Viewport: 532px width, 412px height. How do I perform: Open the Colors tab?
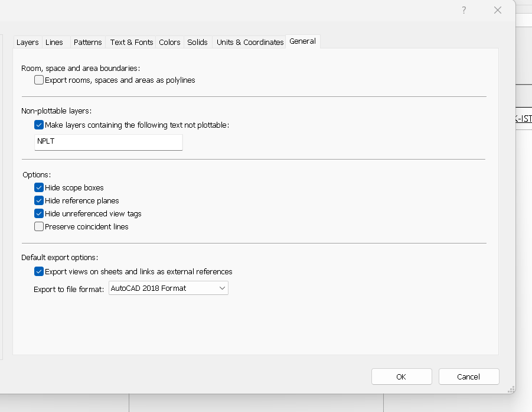click(169, 42)
